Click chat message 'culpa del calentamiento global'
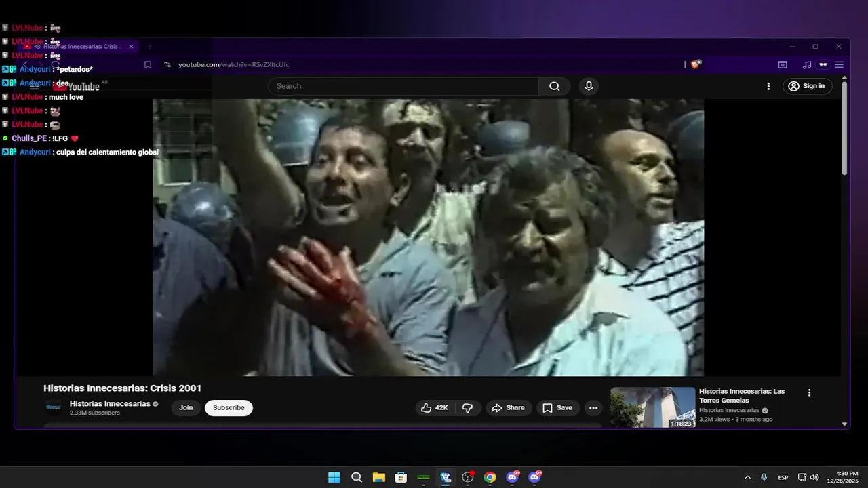 click(x=107, y=152)
